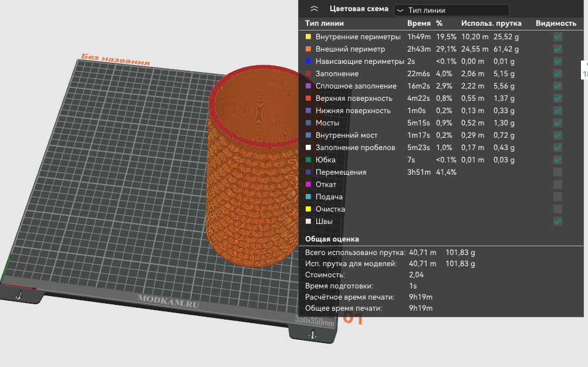
Task: Toggle Нижняя поверхность visibility
Action: [x=557, y=111]
